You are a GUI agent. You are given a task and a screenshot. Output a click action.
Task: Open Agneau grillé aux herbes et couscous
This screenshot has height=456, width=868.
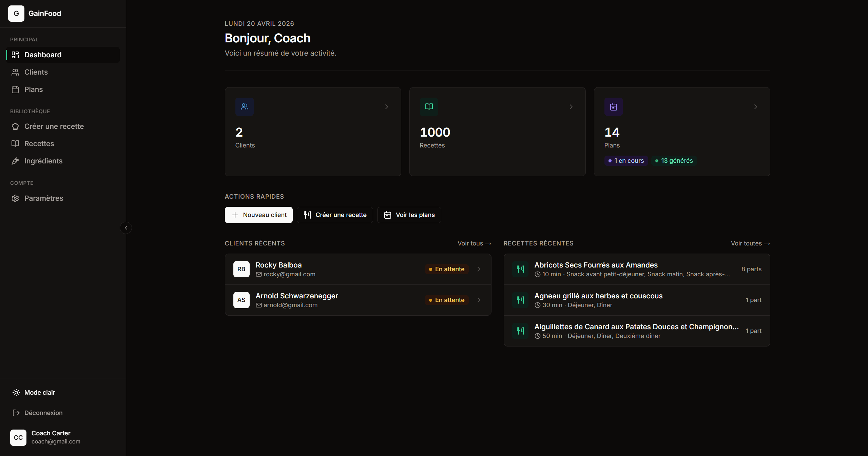tap(637, 300)
